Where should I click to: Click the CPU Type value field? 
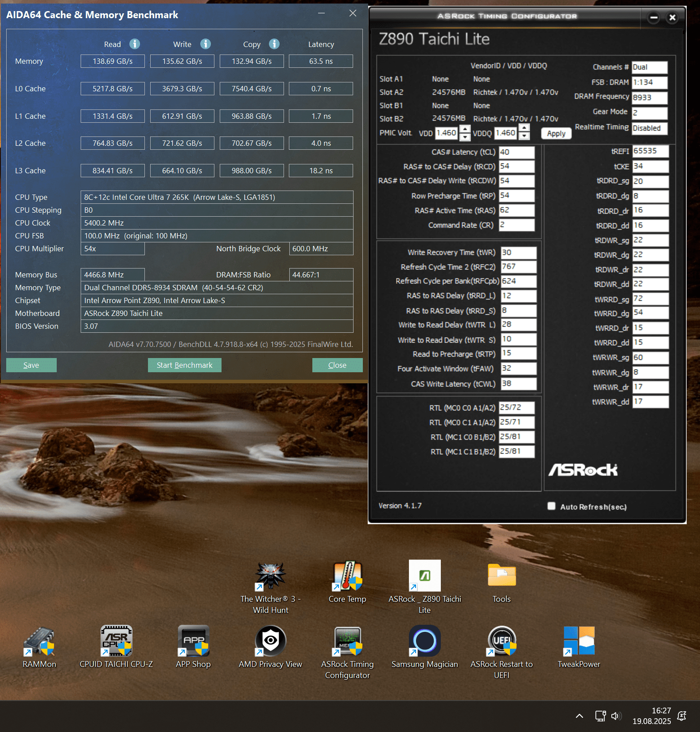217,197
